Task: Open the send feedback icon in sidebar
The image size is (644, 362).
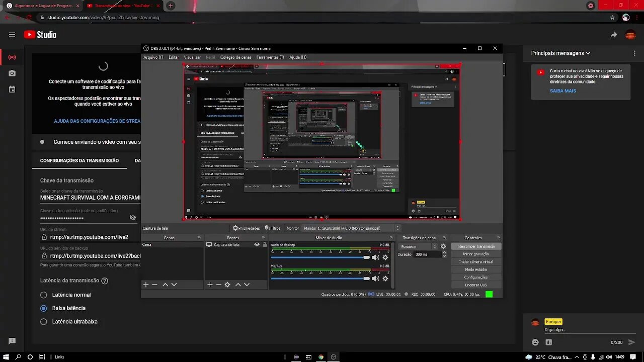Action: 12,341
